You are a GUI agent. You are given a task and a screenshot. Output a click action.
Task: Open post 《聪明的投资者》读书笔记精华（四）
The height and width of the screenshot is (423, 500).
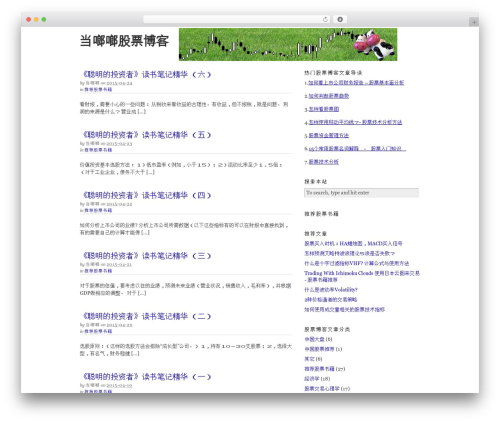[147, 195]
